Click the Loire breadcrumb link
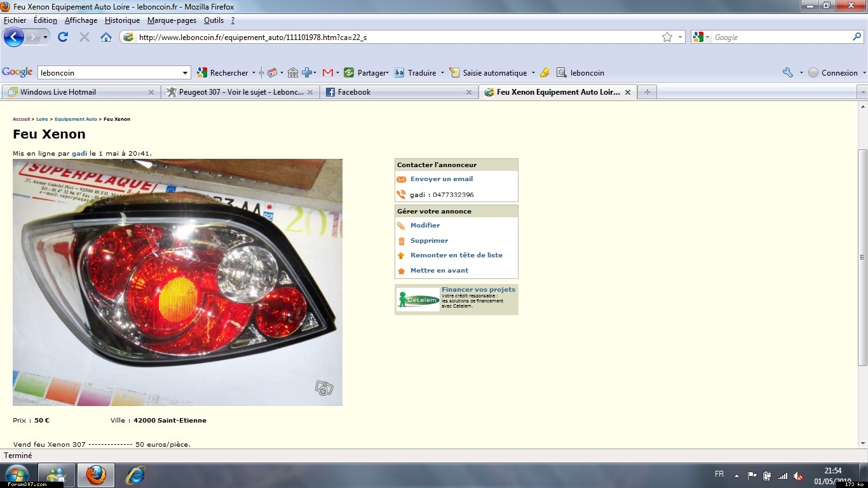Image resolution: width=868 pixels, height=488 pixels. click(42, 119)
